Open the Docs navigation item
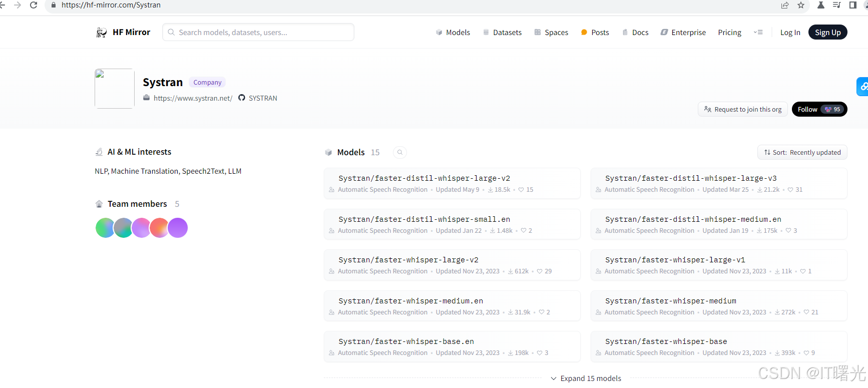The height and width of the screenshot is (388, 868). (635, 33)
